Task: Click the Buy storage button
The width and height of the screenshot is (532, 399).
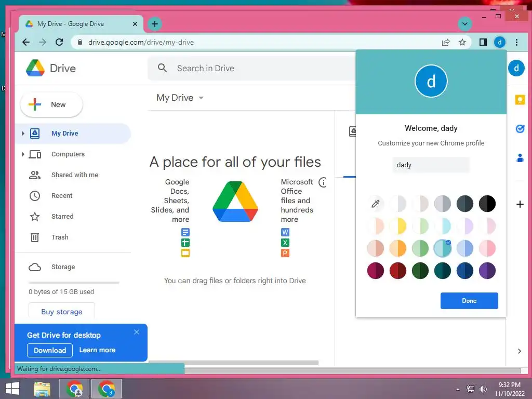Action: pyautogui.click(x=62, y=312)
